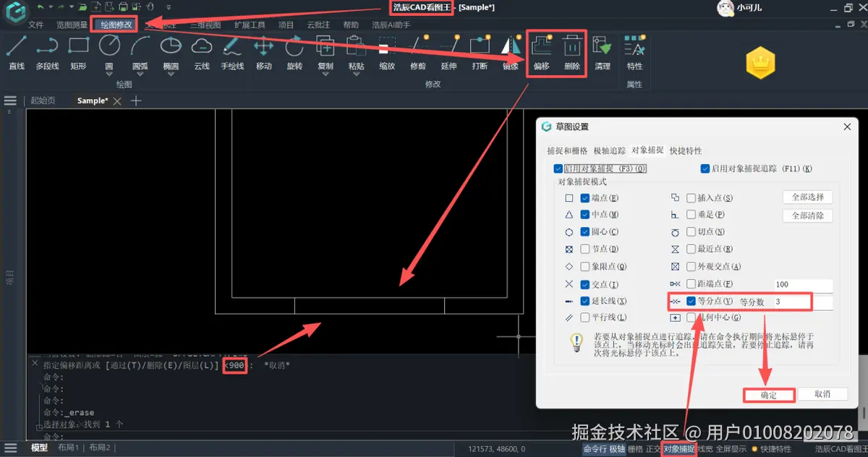Activate the 打断 break tool
Image resolution: width=868 pixels, height=457 pixels.
480,53
